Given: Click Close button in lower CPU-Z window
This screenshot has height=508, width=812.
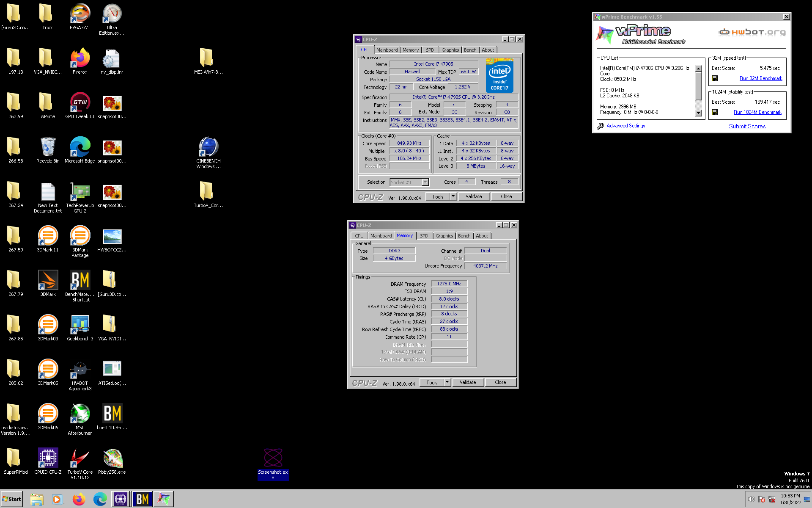Looking at the screenshot, I should [500, 382].
